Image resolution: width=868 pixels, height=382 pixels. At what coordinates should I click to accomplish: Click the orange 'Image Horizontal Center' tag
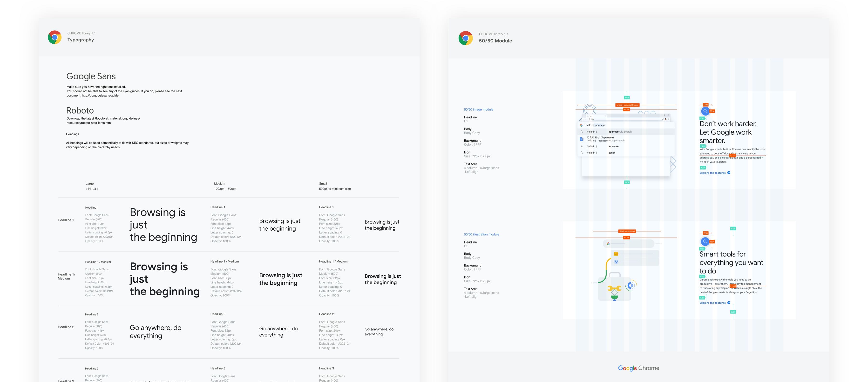click(627, 105)
